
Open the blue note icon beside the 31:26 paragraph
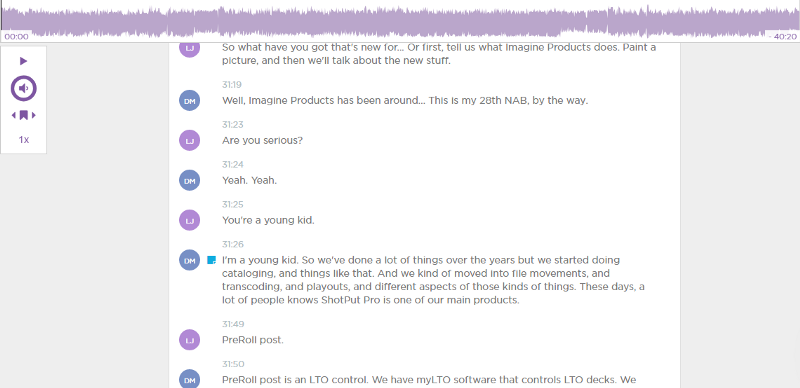(211, 260)
